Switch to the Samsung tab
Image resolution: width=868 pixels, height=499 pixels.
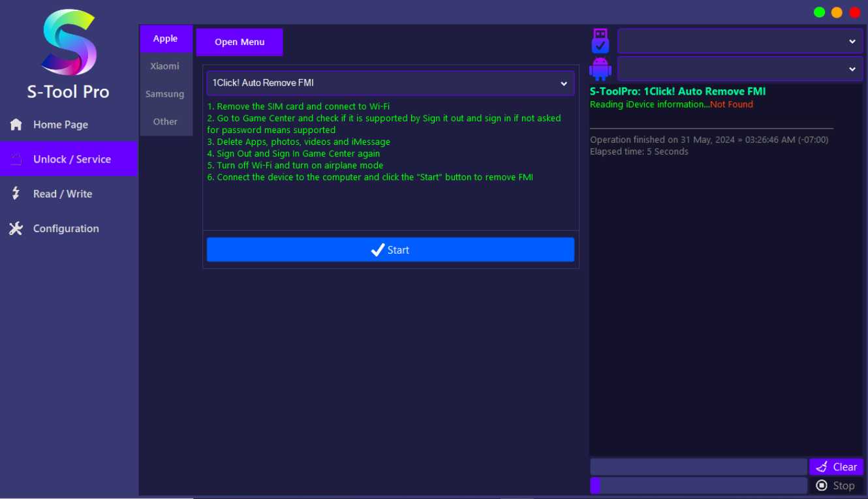(x=166, y=94)
